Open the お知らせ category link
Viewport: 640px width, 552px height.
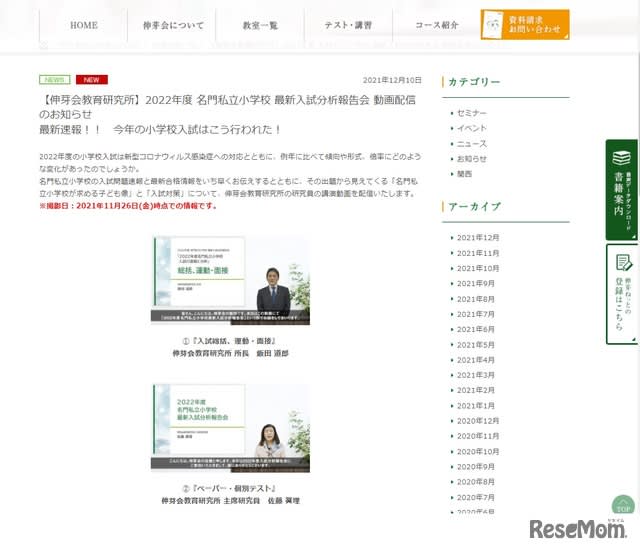(x=471, y=159)
